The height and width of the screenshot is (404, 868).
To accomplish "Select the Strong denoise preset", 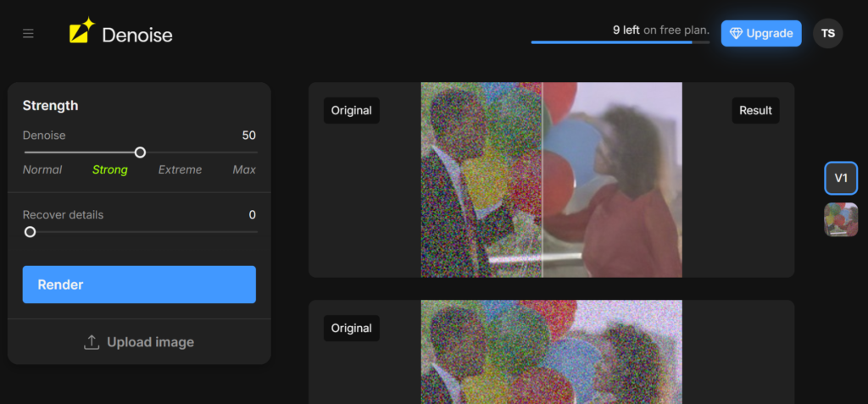I will pyautogui.click(x=109, y=170).
